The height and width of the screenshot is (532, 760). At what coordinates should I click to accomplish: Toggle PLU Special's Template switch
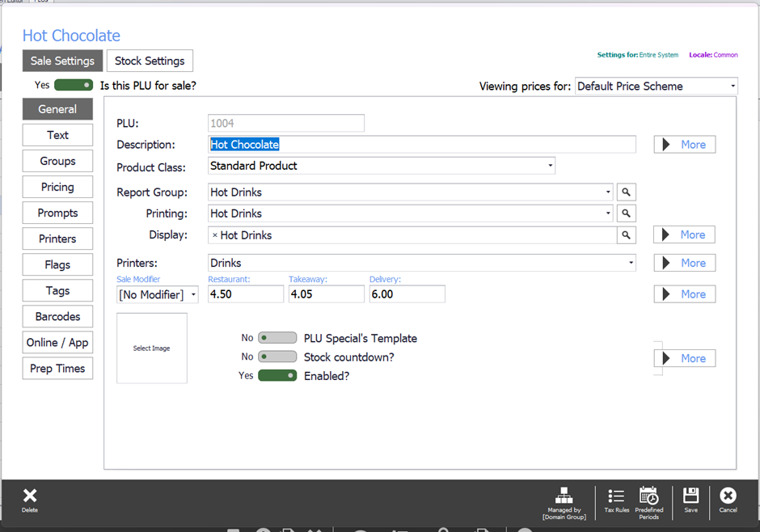[x=277, y=338]
